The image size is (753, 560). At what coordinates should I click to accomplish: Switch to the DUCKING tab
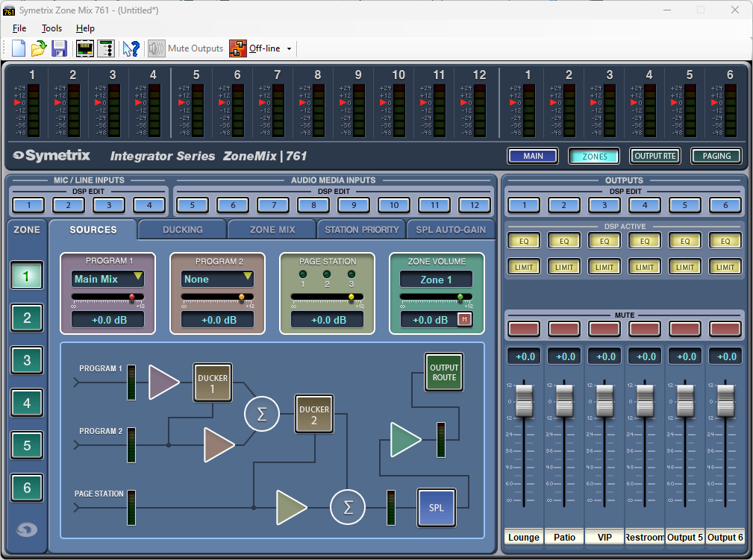click(183, 230)
